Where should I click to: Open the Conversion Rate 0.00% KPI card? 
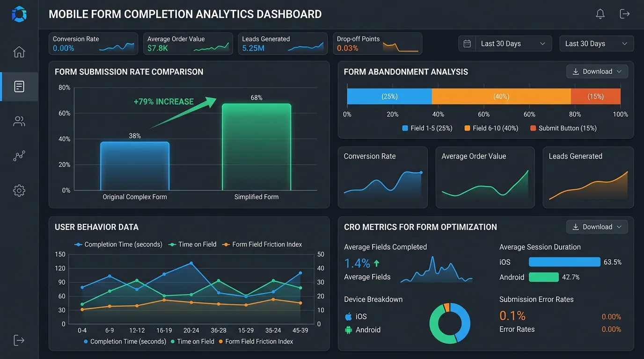click(x=94, y=43)
